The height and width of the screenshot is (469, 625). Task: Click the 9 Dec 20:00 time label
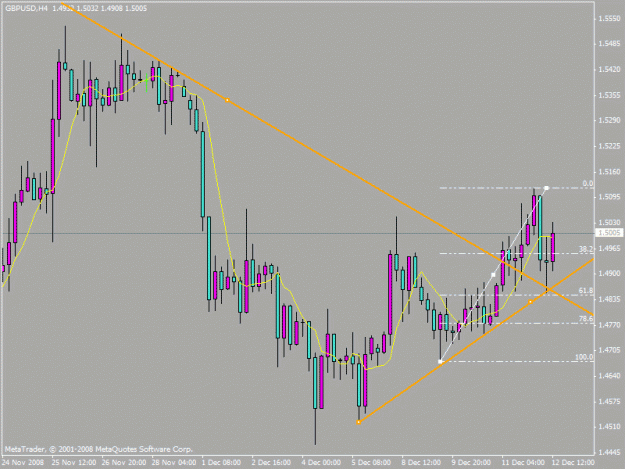[x=471, y=463]
